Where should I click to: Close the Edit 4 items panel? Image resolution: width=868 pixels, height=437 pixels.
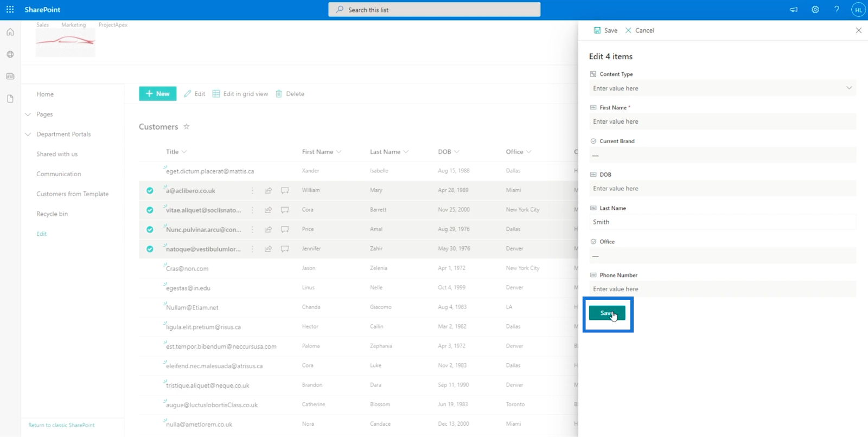click(859, 30)
